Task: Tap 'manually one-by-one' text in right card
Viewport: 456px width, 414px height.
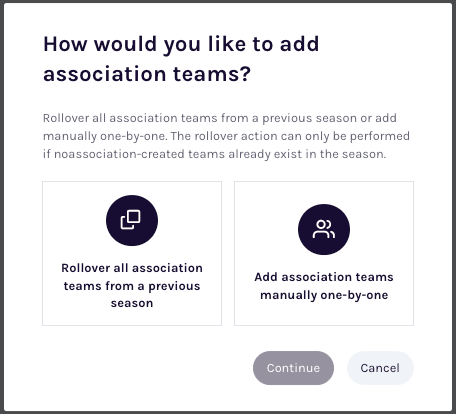Action: 324,295
